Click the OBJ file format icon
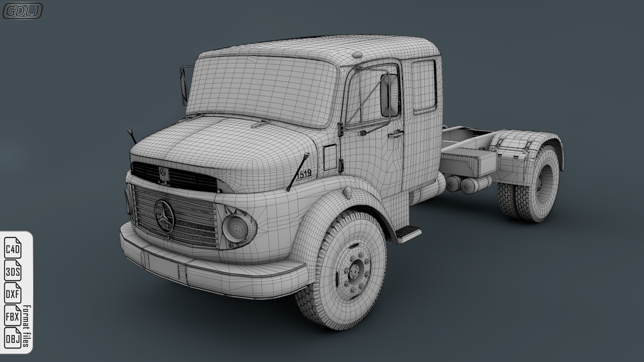Screen dimensions: 644x362 pos(13,338)
